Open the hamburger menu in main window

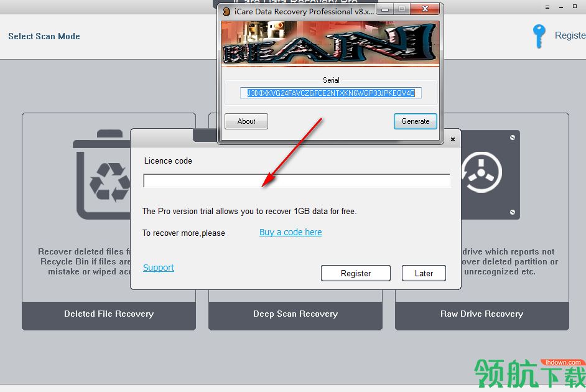point(547,7)
